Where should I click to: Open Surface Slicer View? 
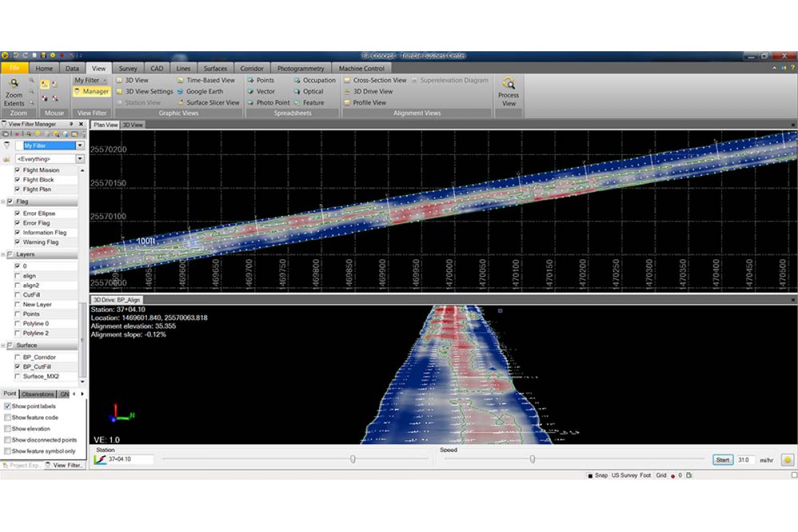(208, 102)
